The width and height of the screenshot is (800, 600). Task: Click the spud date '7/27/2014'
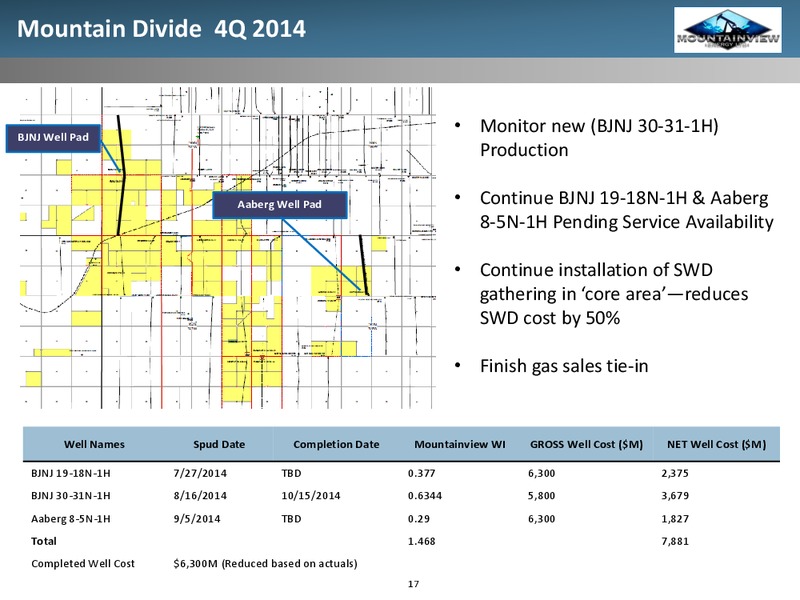[200, 473]
